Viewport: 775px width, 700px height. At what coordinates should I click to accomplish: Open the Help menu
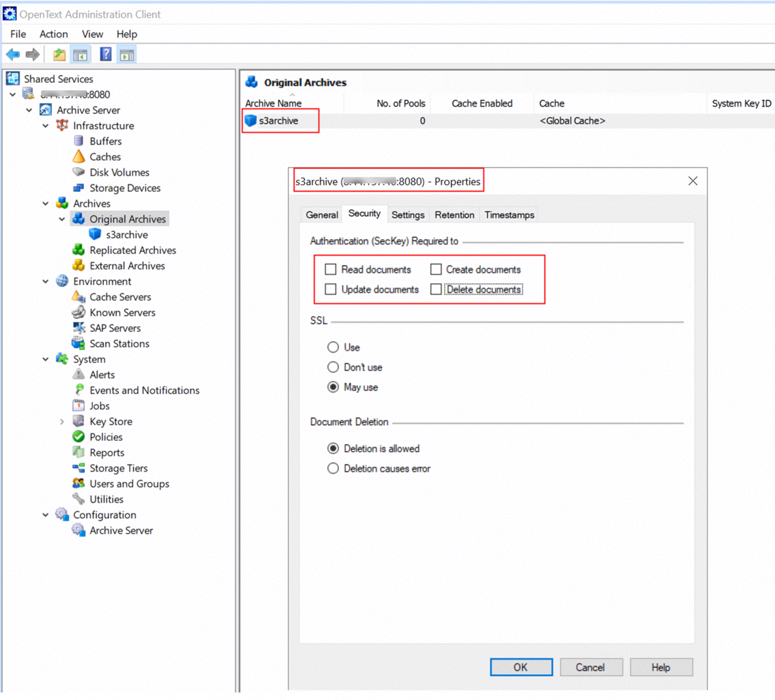pos(126,34)
